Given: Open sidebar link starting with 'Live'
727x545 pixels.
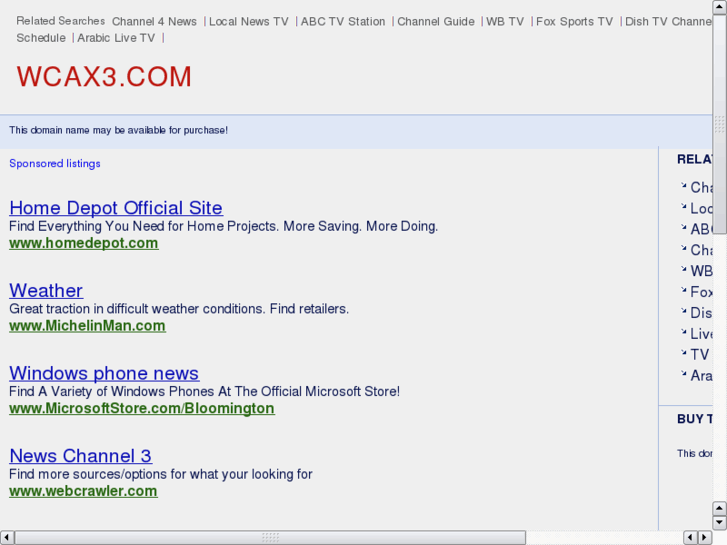Looking at the screenshot, I should [x=701, y=333].
